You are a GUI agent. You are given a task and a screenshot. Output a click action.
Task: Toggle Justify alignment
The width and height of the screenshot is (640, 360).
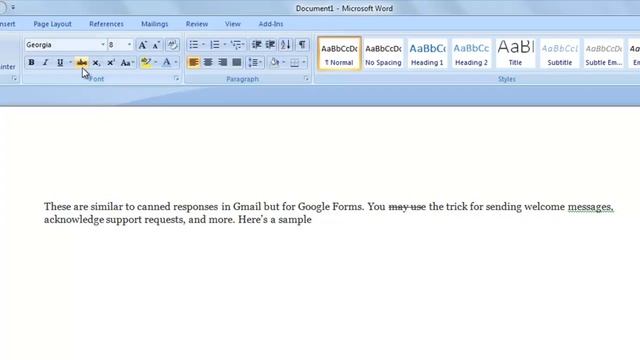pyautogui.click(x=237, y=62)
